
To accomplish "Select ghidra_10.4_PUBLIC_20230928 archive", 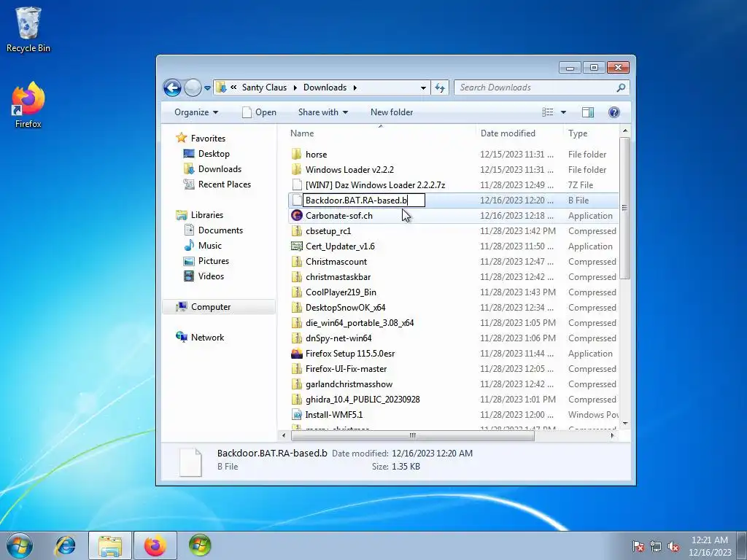I will click(x=363, y=399).
